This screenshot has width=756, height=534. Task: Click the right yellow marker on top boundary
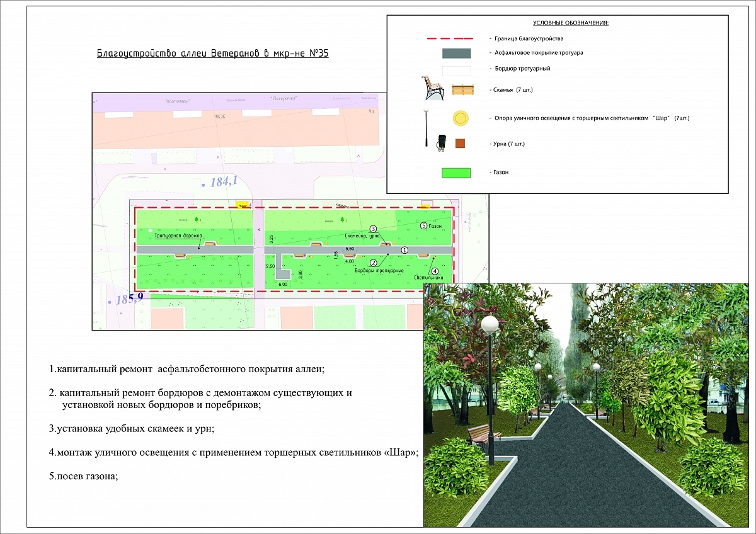tap(425, 207)
